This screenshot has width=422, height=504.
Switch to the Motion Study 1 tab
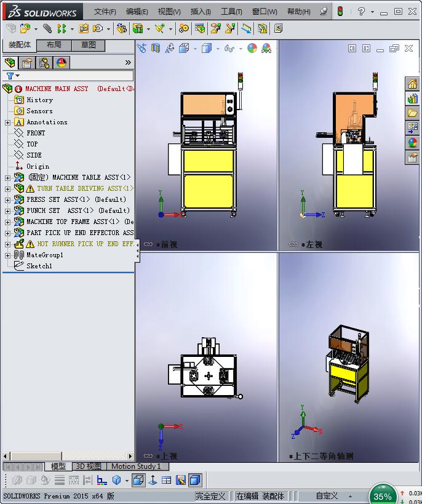tap(136, 466)
